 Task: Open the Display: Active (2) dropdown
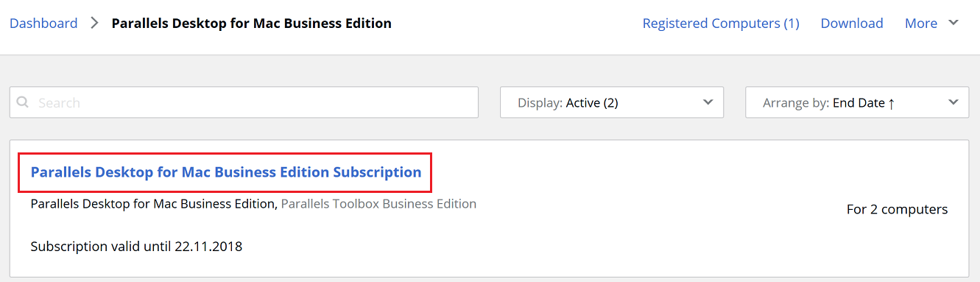pos(612,102)
